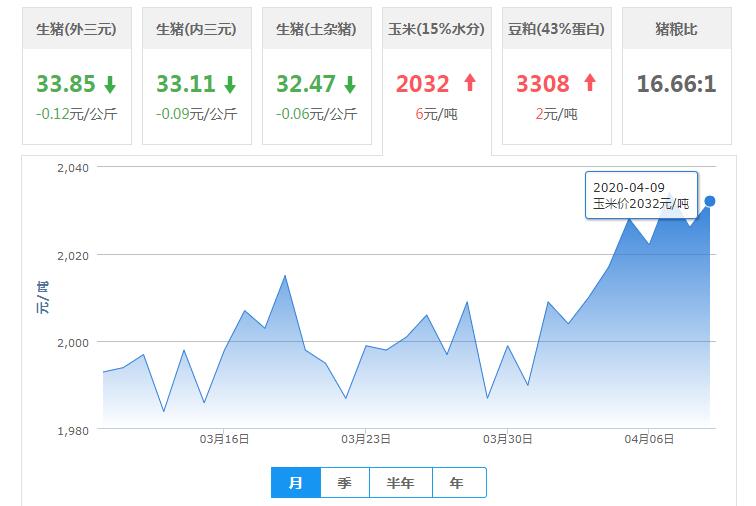Viewport: 756px width, 506px height.
Task: Click the blue data point marker for 2020-04-09
Action: [710, 201]
